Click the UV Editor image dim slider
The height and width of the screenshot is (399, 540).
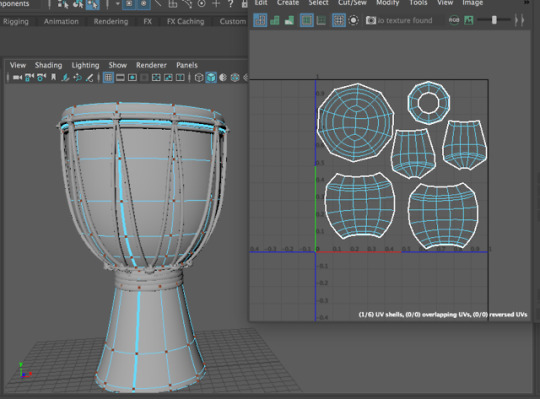(x=494, y=20)
